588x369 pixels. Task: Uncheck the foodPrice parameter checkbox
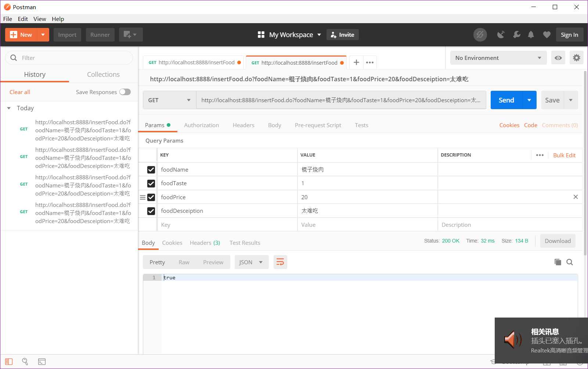pyautogui.click(x=151, y=197)
